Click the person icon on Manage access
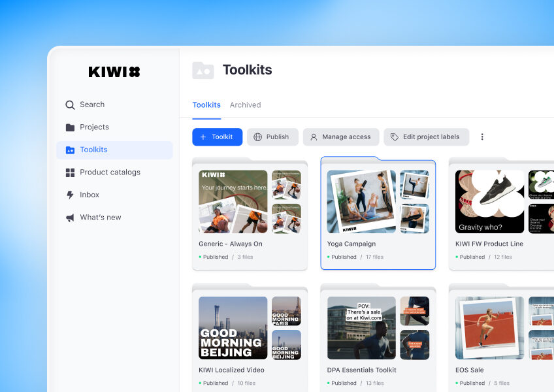The height and width of the screenshot is (392, 554). 314,137
